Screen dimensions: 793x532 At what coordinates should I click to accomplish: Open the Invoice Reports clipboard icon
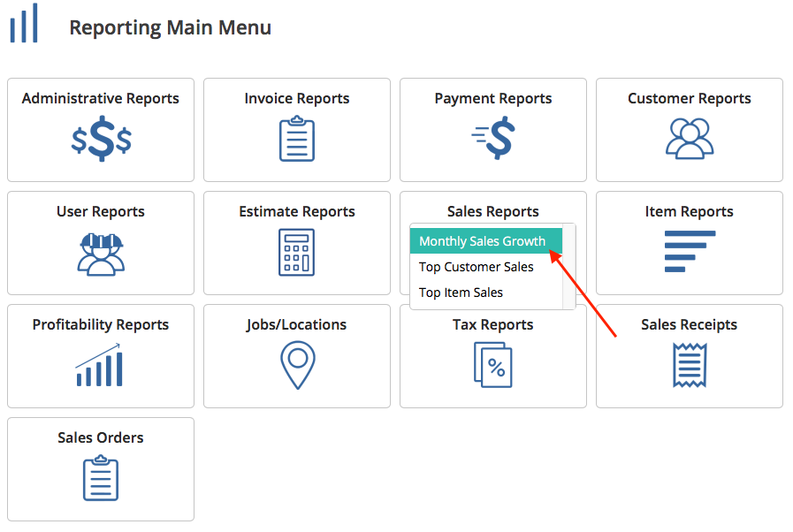[297, 140]
